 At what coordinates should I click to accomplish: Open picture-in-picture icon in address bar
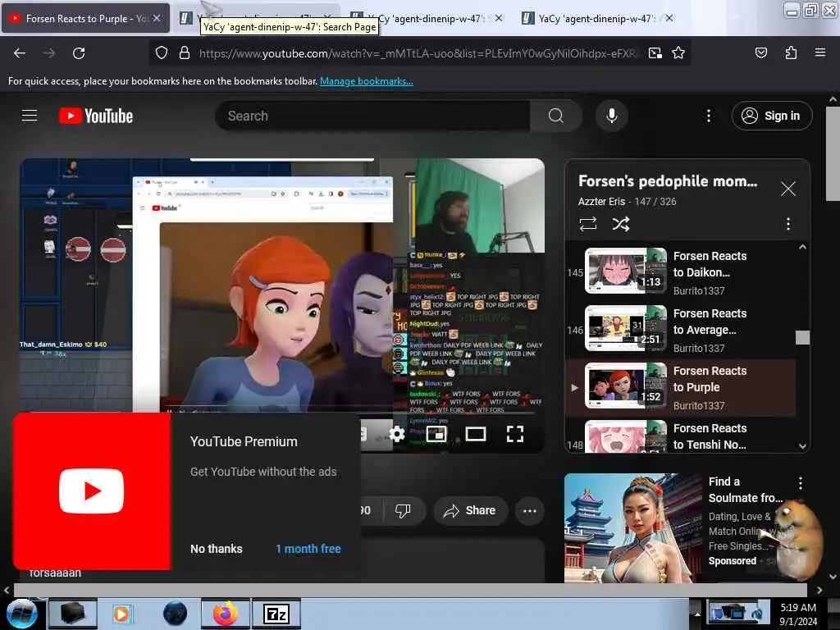point(655,52)
